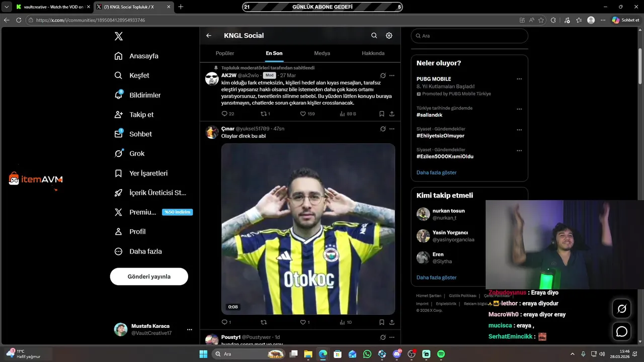Reply to Çınar's post
This screenshot has height=362, width=644.
coord(226,322)
